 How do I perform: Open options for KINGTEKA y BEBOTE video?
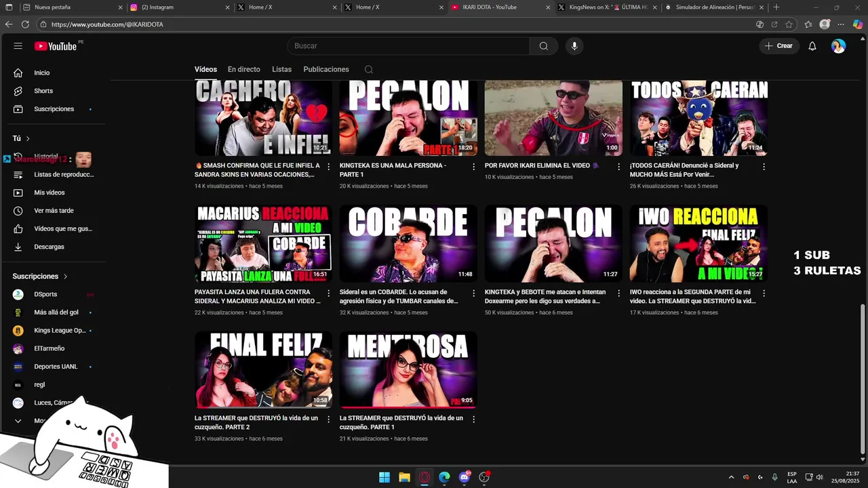(x=618, y=293)
